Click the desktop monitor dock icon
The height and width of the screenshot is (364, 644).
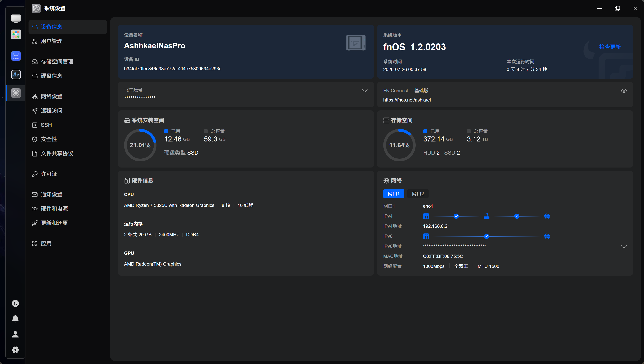(16, 19)
